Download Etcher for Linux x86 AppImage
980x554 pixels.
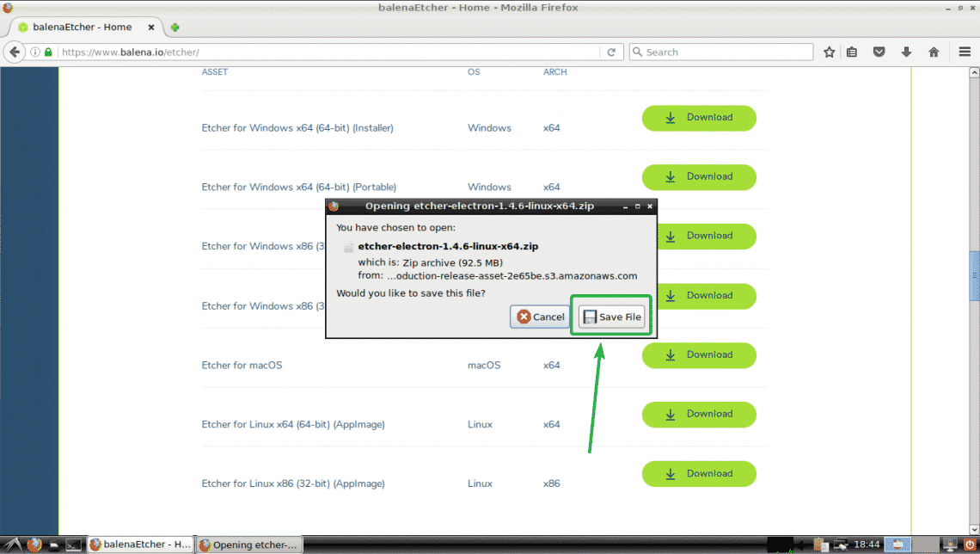point(699,474)
